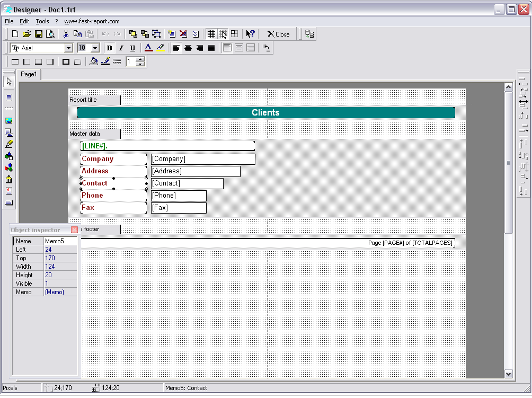532x398 pixels.
Task: Open the Preview report icon
Action: click(50, 34)
